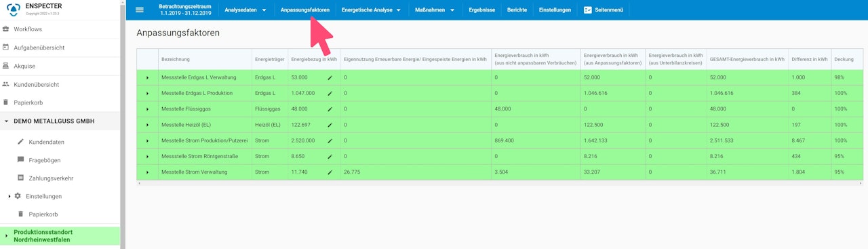Image resolution: width=868 pixels, height=249 pixels.
Task: Edit Energiebezug for Messstelle Heizöl (EL)
Action: point(330,125)
